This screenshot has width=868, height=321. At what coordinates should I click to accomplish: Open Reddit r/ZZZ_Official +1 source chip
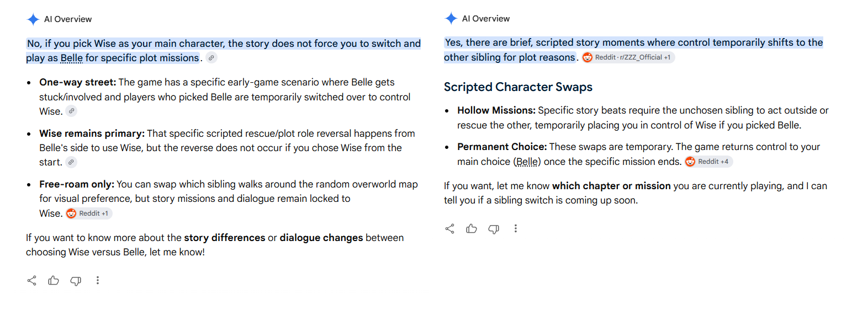628,57
